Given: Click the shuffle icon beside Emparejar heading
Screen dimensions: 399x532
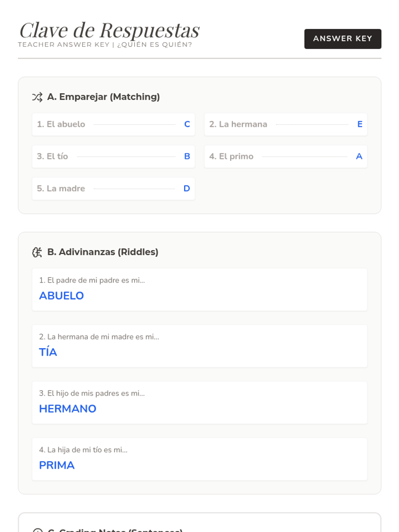Looking at the screenshot, I should click(x=37, y=97).
